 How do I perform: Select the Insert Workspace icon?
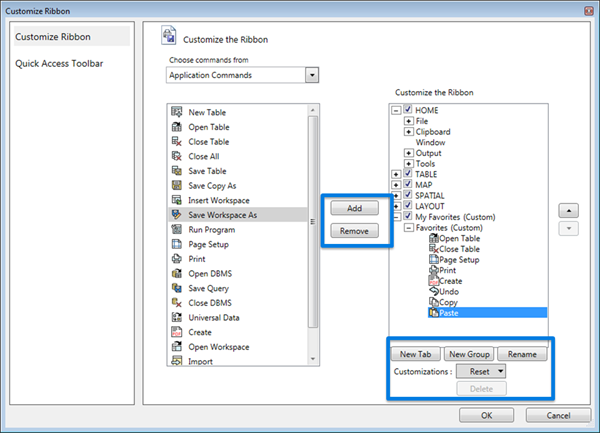[x=176, y=200]
